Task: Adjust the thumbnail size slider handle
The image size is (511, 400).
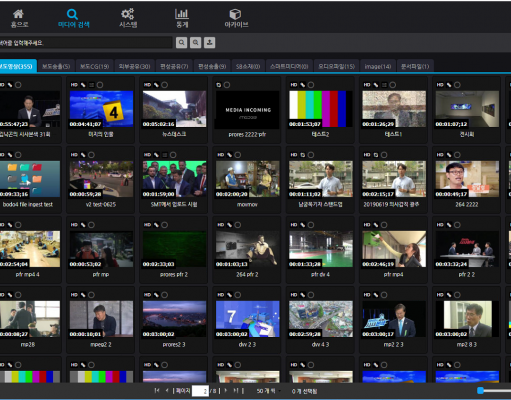Action: [x=480, y=390]
